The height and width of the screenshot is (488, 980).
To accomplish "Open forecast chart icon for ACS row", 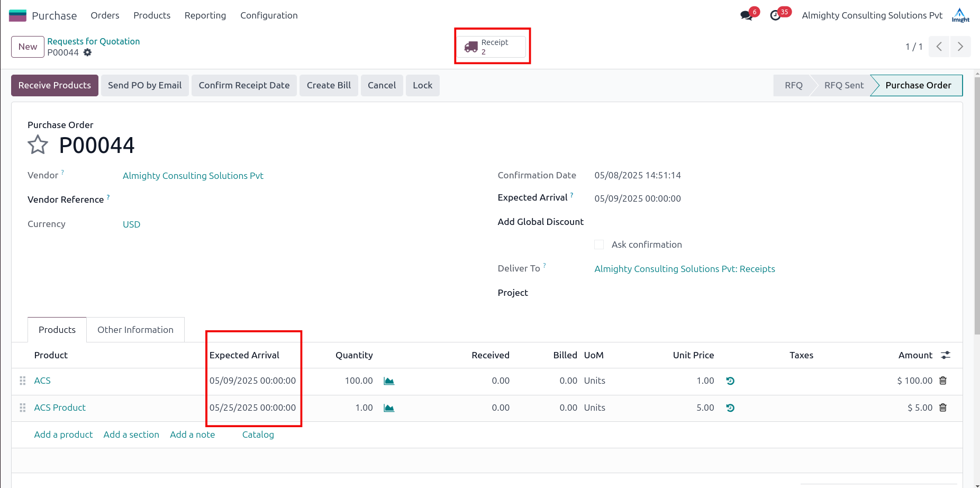I will tap(389, 381).
